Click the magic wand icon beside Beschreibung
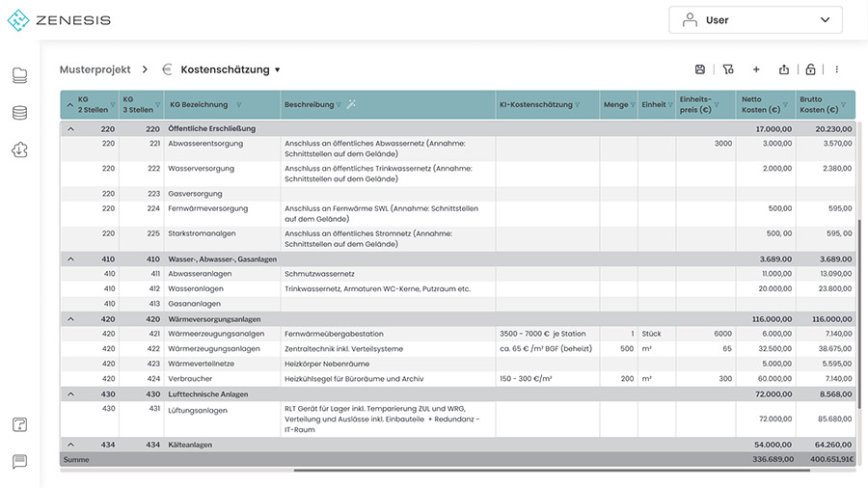 point(351,105)
